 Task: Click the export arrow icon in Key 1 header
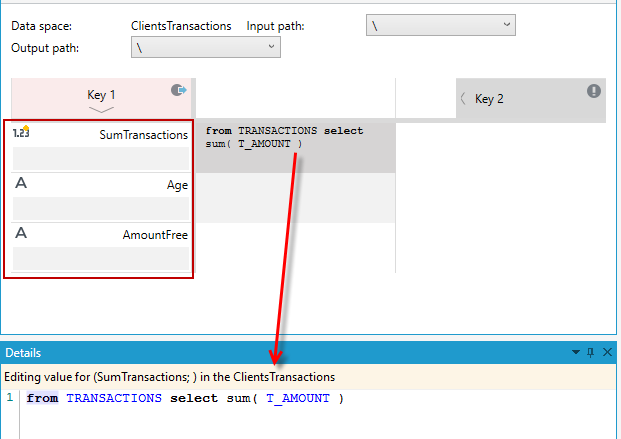(x=179, y=90)
